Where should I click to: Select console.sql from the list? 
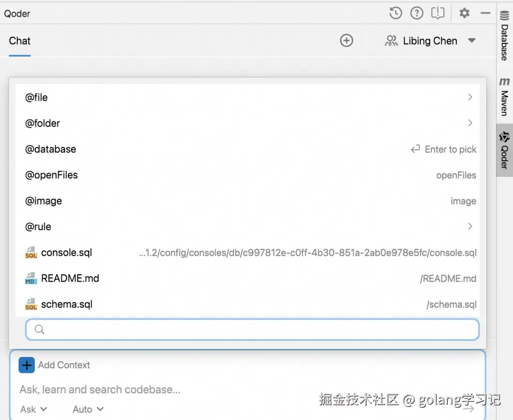[247, 253]
